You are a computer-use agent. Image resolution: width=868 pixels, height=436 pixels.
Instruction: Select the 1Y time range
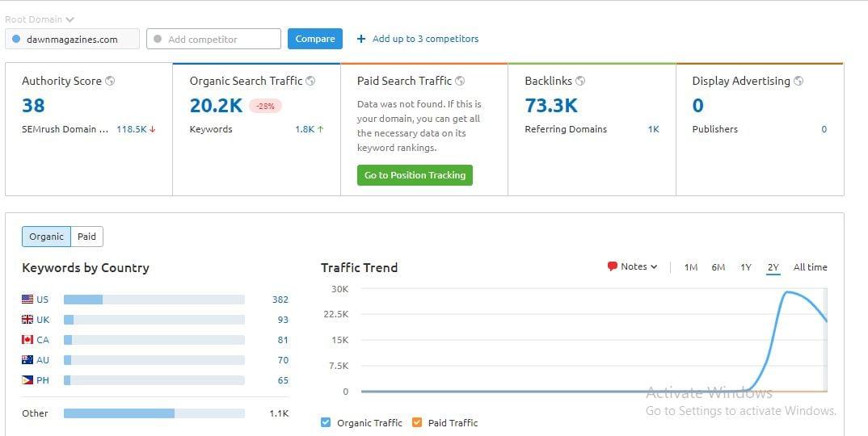[745, 267]
